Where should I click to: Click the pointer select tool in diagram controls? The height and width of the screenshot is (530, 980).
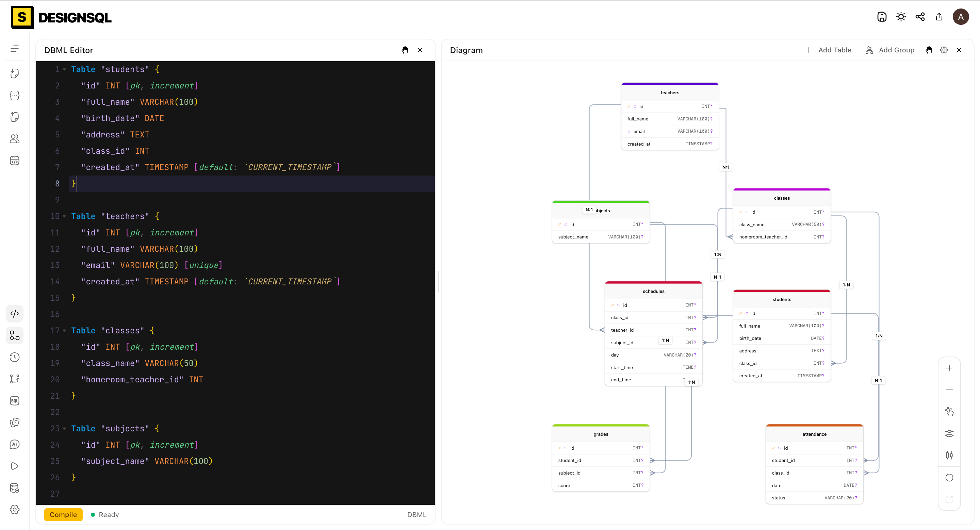pyautogui.click(x=949, y=411)
